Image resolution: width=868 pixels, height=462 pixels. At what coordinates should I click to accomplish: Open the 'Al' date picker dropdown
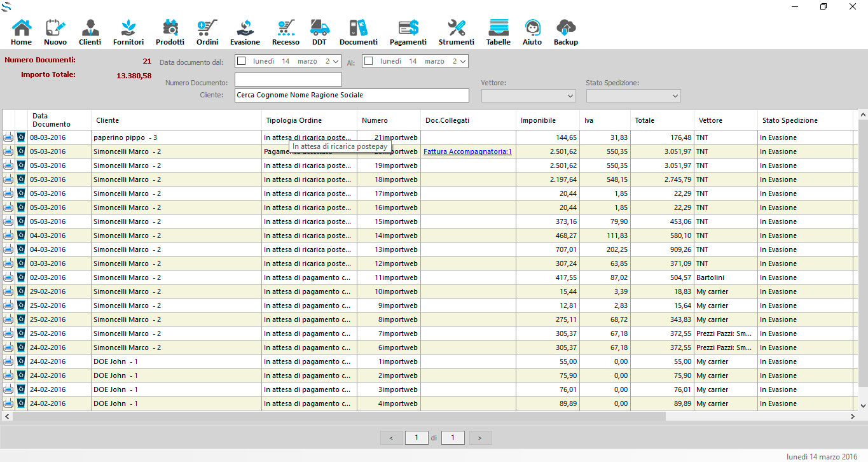[463, 61]
